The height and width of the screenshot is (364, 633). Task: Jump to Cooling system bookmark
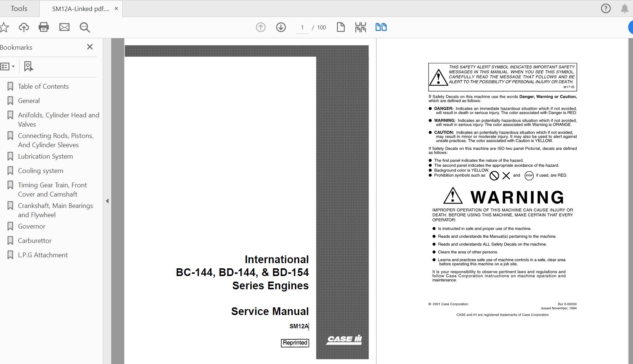(41, 171)
